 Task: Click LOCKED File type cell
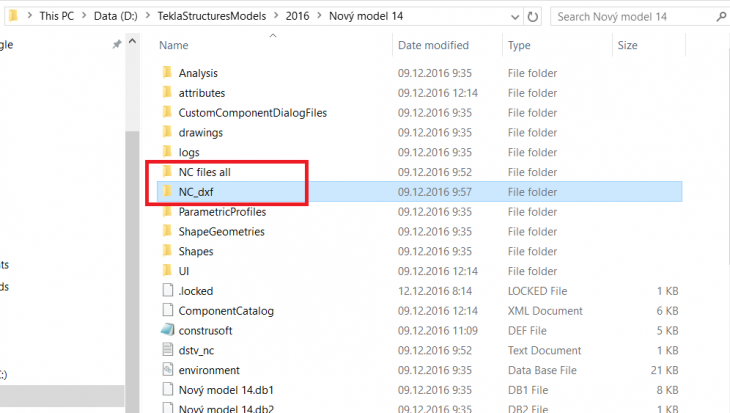537,291
